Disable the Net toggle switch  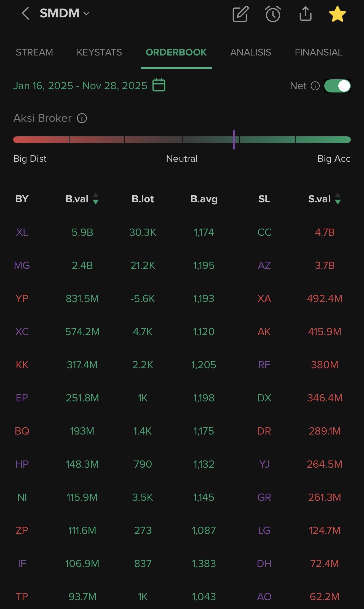337,86
